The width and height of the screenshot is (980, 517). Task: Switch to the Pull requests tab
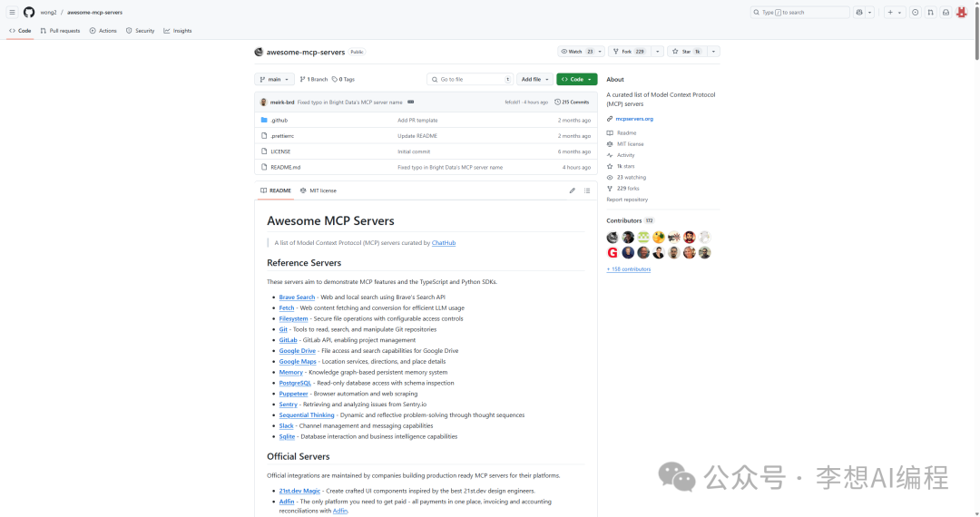coord(60,31)
